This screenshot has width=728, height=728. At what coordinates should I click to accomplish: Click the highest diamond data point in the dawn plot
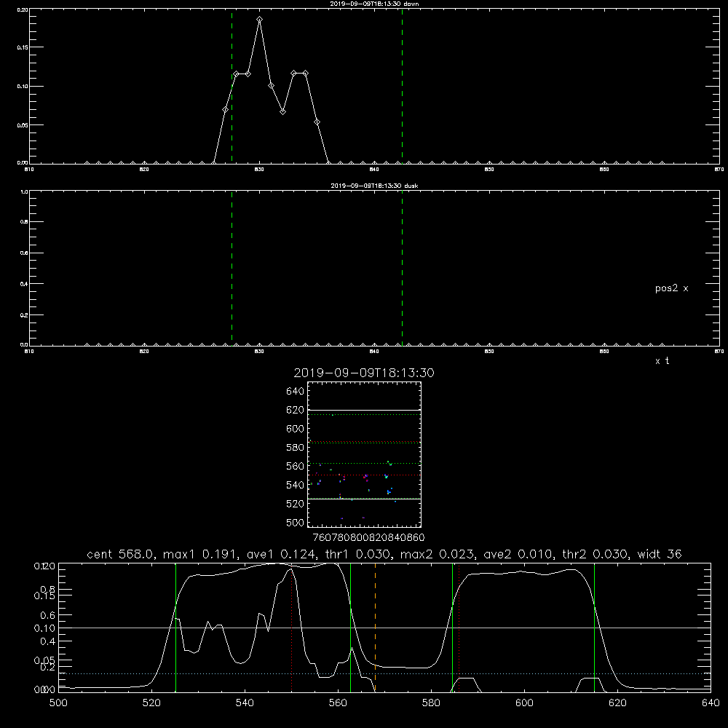(260, 19)
